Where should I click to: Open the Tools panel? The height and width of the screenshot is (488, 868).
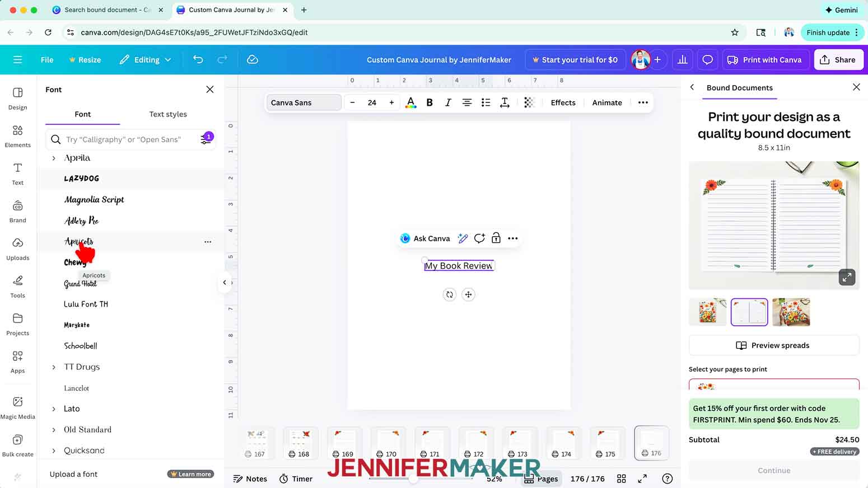click(17, 287)
